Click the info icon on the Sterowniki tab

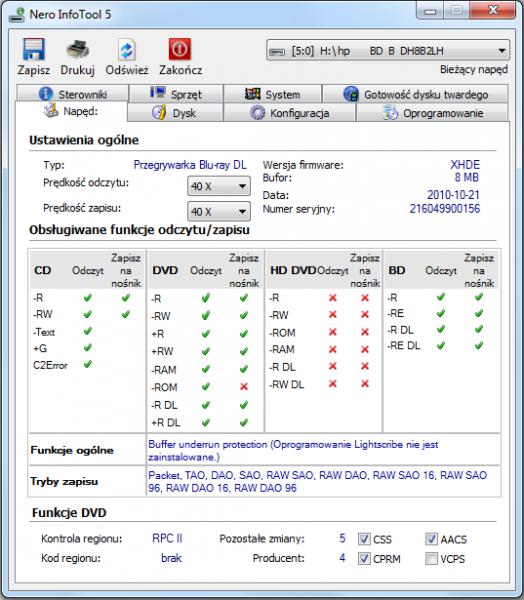(x=46, y=94)
